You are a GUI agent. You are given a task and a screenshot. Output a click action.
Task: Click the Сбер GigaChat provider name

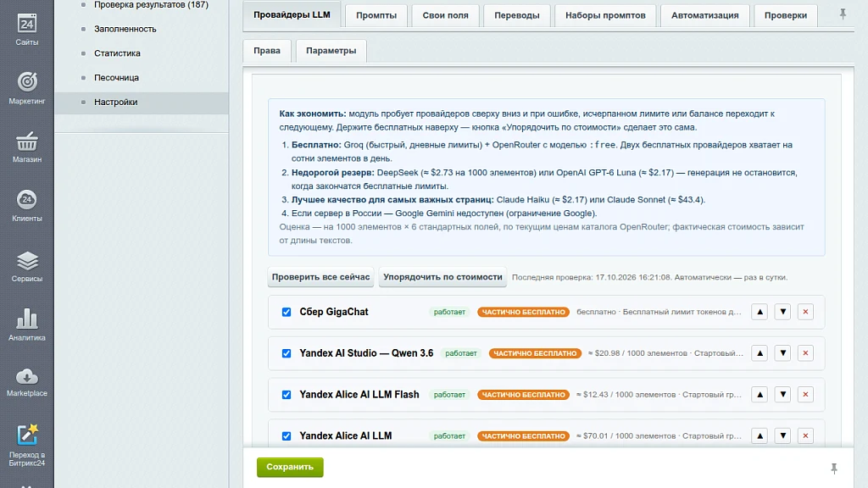334,312
